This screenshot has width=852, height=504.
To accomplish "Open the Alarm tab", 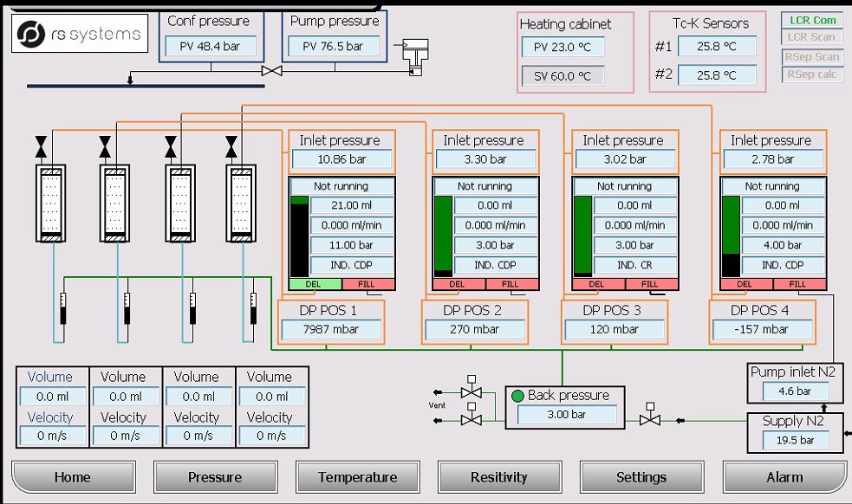I will point(784,477).
